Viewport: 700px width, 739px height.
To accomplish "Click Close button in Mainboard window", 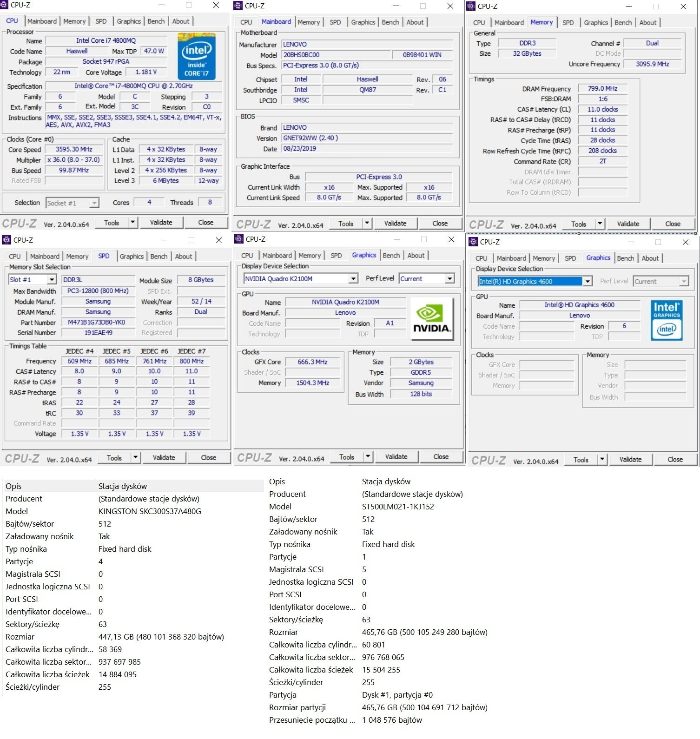I will click(440, 224).
